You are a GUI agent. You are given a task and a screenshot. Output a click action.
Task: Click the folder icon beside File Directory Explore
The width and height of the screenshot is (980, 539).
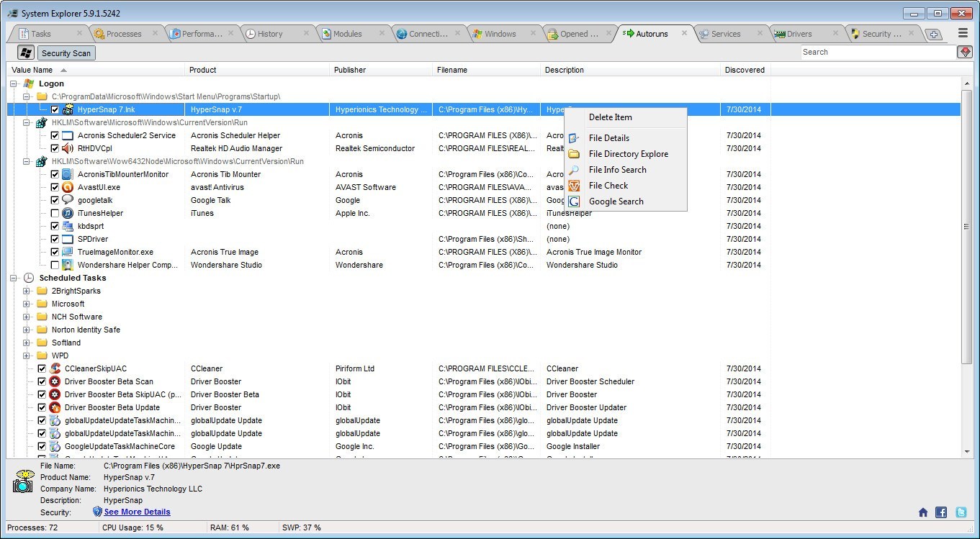(574, 154)
